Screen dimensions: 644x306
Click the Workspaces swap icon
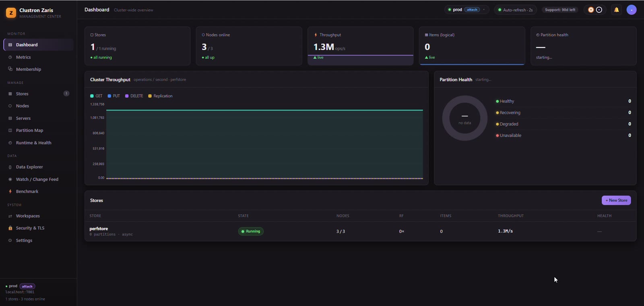tap(10, 216)
